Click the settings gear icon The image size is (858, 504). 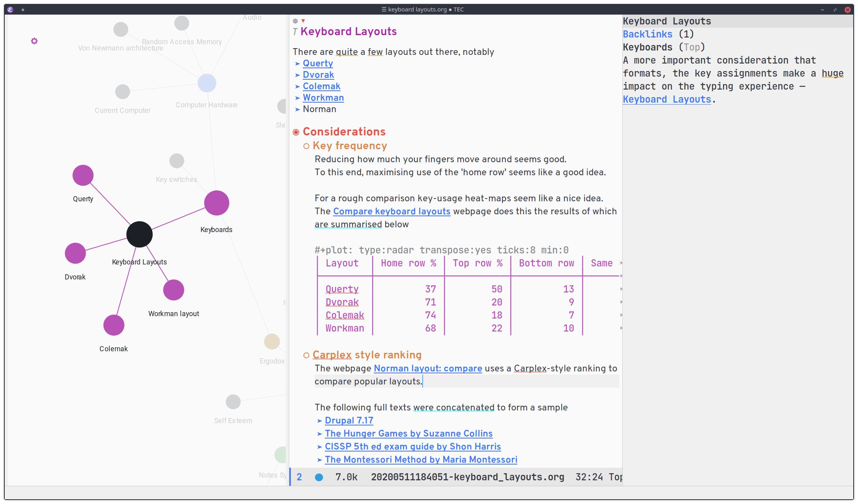pyautogui.click(x=34, y=41)
